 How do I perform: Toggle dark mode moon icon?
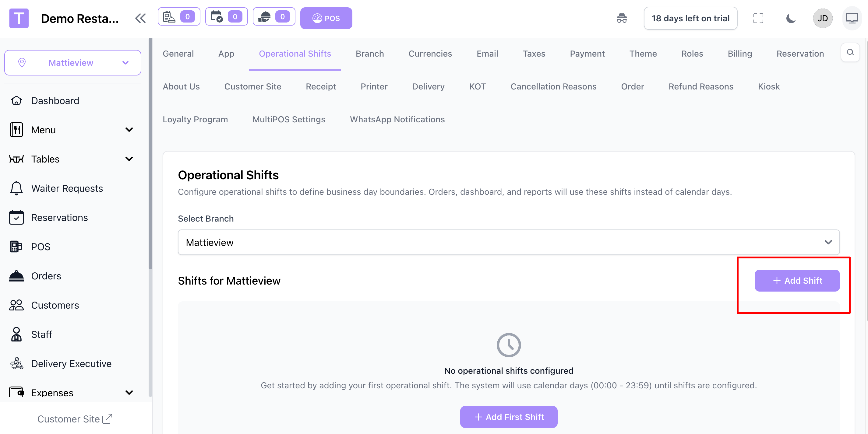[x=791, y=18]
